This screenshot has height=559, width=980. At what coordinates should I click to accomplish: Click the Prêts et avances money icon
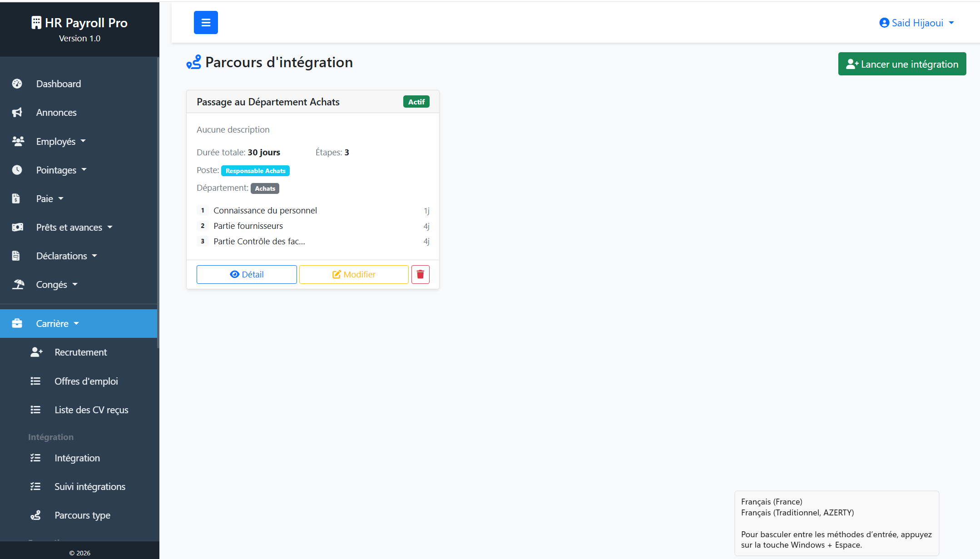tap(18, 227)
